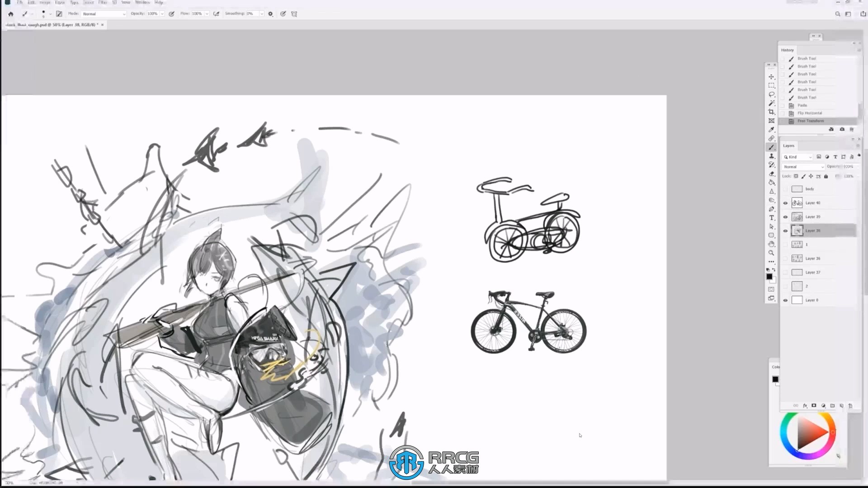Screen dimensions: 868x488
Task: Select the Eyedropper tool
Action: point(771,130)
